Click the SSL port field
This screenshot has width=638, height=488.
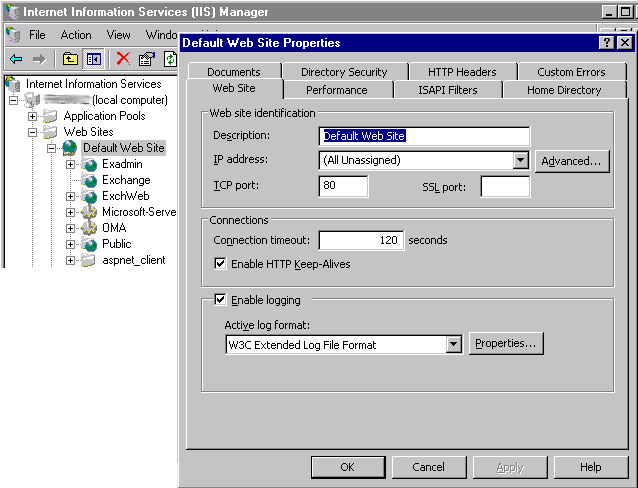click(505, 186)
